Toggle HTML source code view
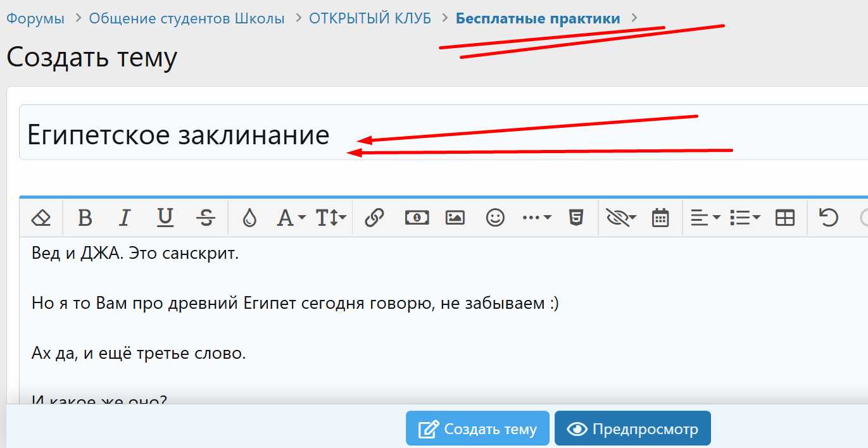Screen dimensions: 868x448 575,218
